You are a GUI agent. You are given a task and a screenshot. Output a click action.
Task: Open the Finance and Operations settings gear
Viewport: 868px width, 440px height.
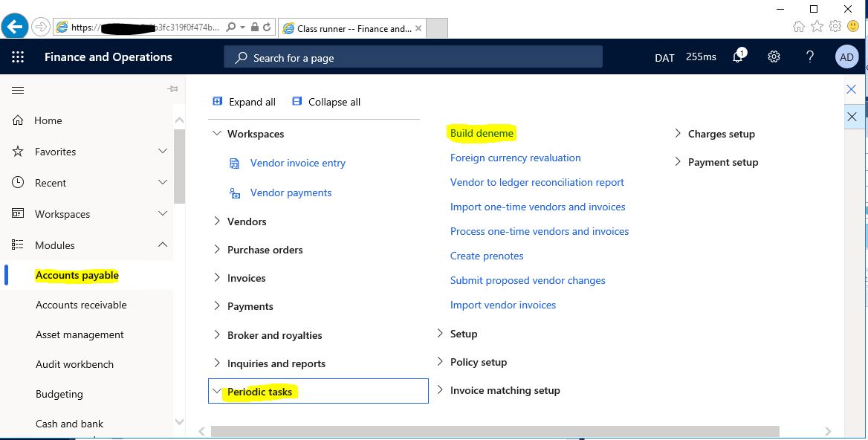coord(774,56)
